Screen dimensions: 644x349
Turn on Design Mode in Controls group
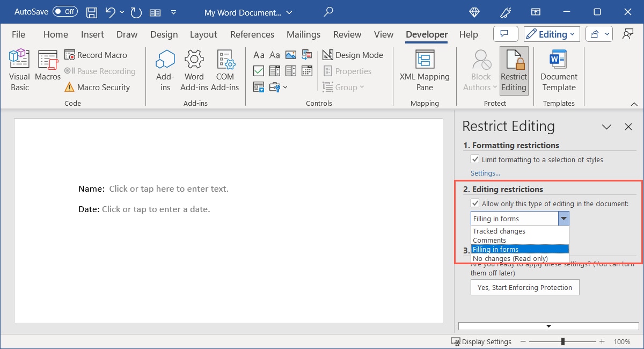pyautogui.click(x=353, y=55)
